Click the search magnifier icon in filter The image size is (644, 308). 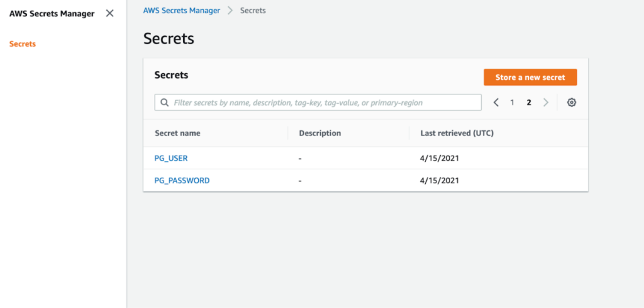tap(165, 103)
